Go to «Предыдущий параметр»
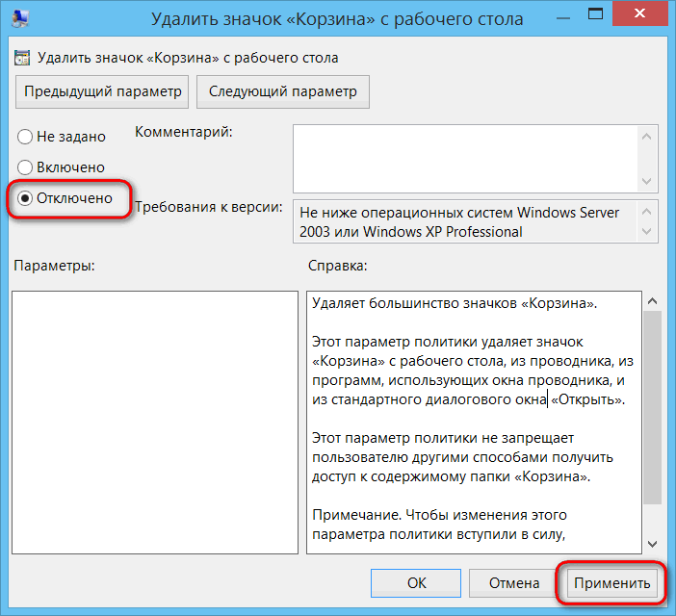The height and width of the screenshot is (616, 676). (102, 91)
